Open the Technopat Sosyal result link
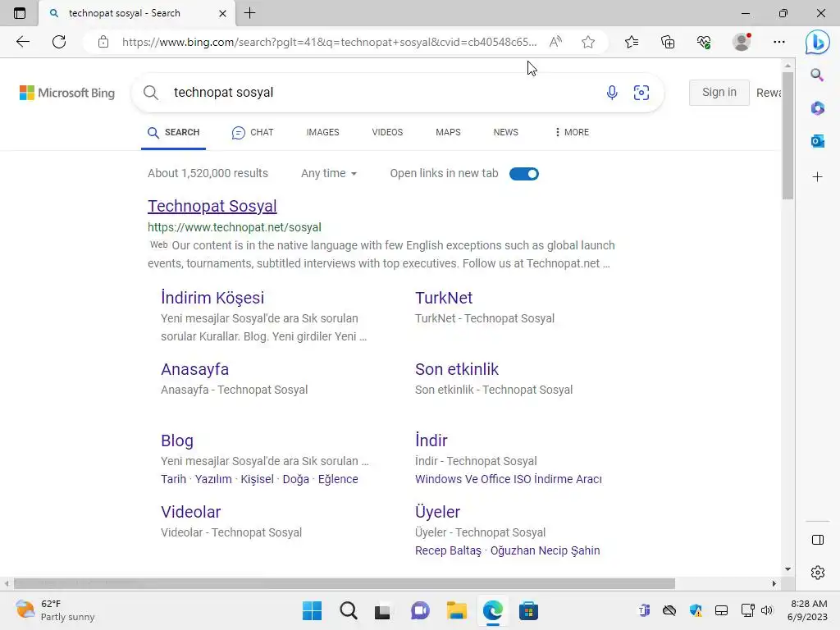Viewport: 840px width, 630px height. [212, 206]
